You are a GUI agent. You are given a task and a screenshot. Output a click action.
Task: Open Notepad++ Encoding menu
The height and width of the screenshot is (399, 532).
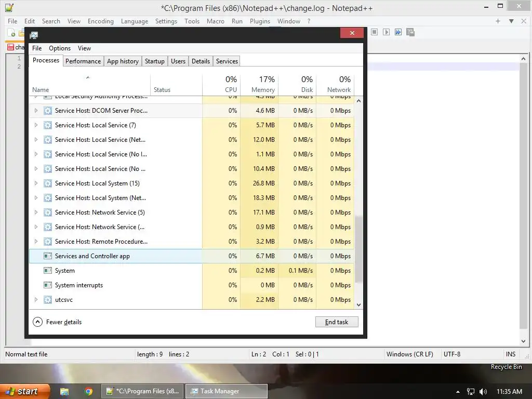pyautogui.click(x=101, y=21)
